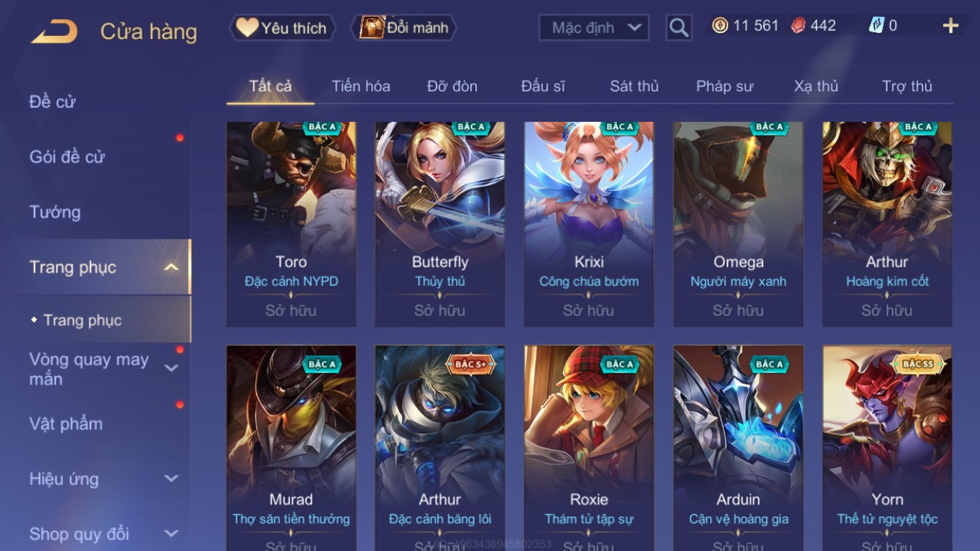
Task: Expand the Vòng quay may mắn section
Action: click(x=171, y=369)
